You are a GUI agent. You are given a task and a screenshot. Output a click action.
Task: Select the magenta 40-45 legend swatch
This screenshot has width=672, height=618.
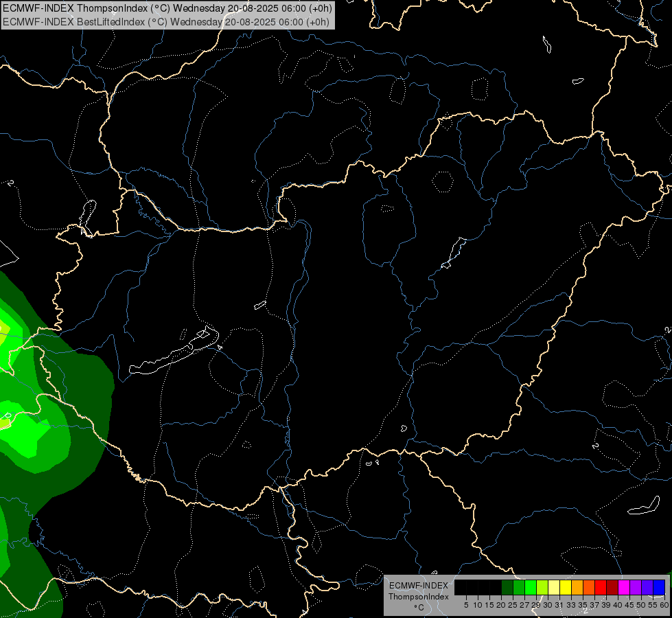624,587
